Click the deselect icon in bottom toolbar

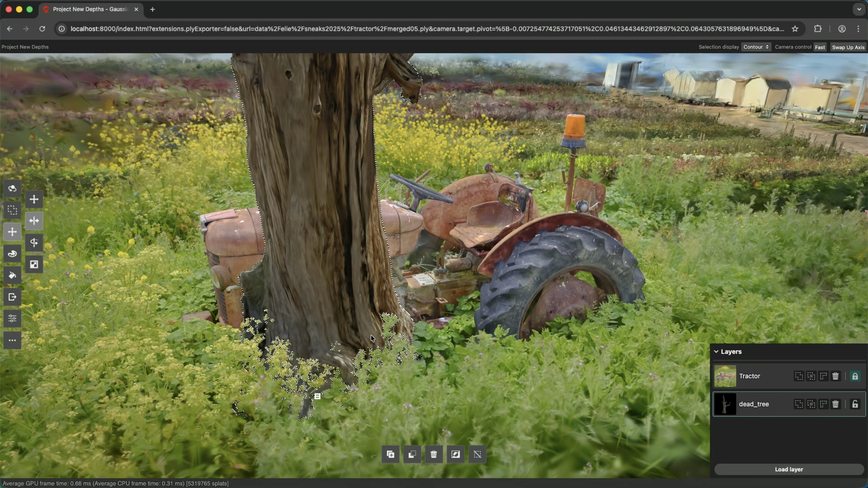coord(477,454)
